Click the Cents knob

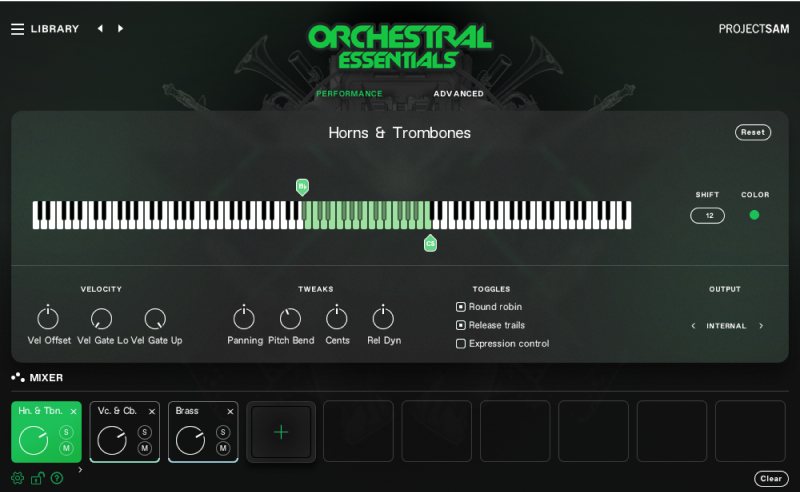coord(337,318)
